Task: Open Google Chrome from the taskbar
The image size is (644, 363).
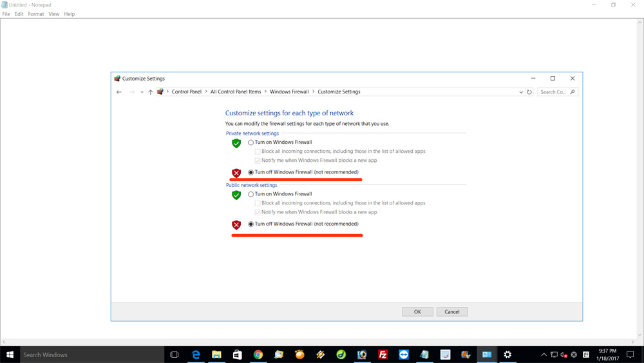Action: [258, 355]
